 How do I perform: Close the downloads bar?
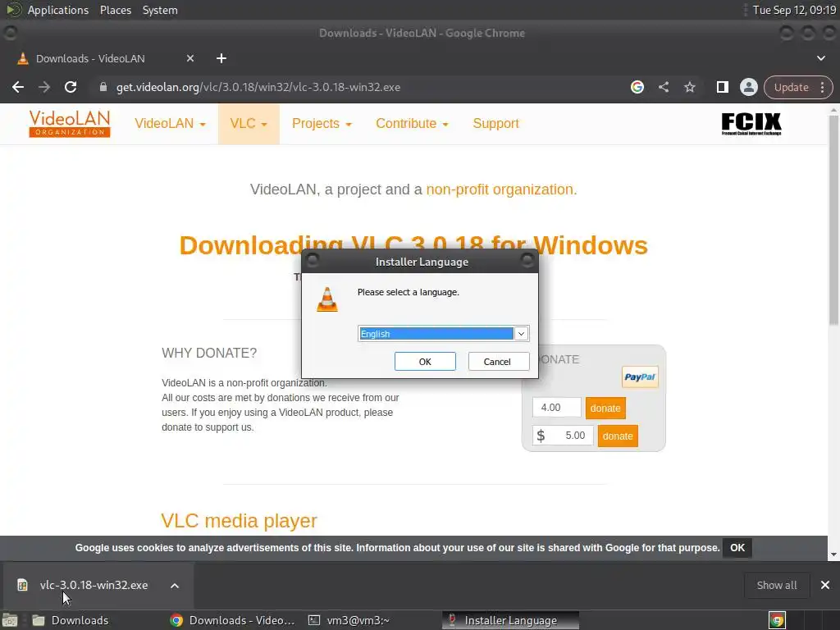pos(825,585)
